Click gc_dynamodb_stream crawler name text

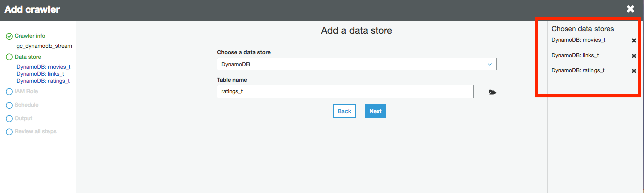tap(44, 46)
